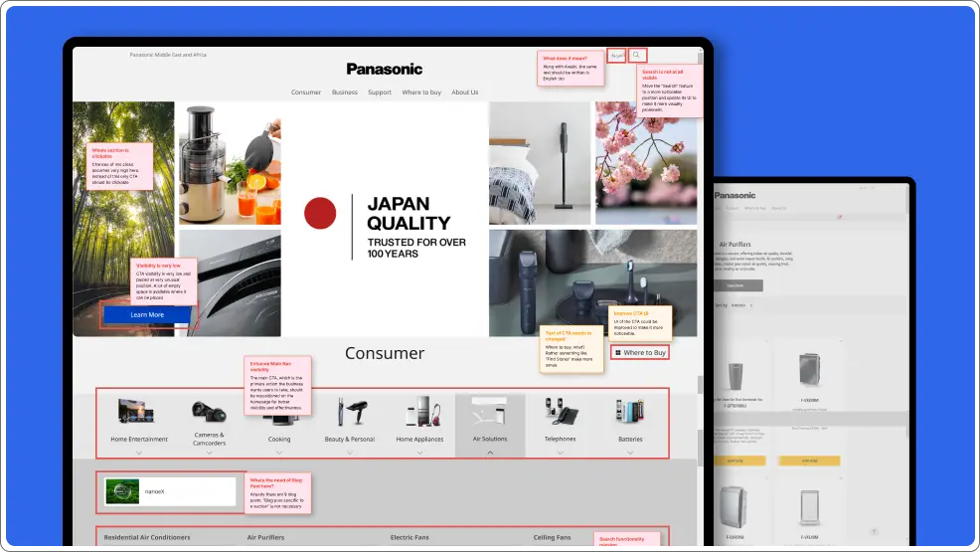Go to About Us in the navigation
The width and height of the screenshot is (980, 552).
point(465,92)
